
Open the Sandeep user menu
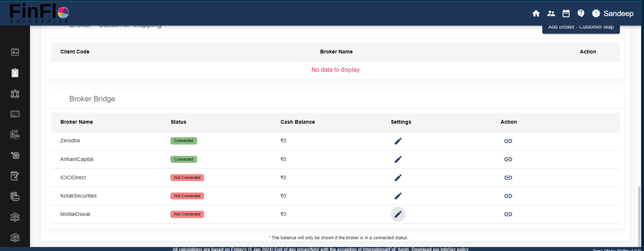tap(618, 14)
